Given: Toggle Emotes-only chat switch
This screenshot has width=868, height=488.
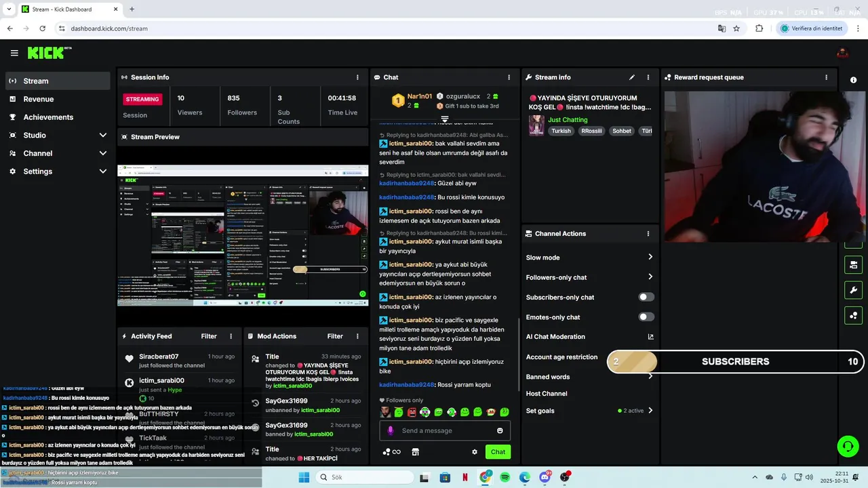Looking at the screenshot, I should tap(646, 317).
